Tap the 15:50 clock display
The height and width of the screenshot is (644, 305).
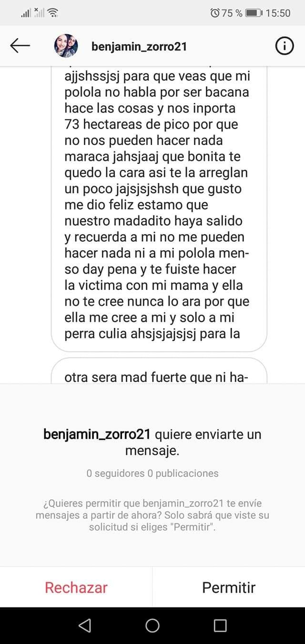pyautogui.click(x=277, y=13)
